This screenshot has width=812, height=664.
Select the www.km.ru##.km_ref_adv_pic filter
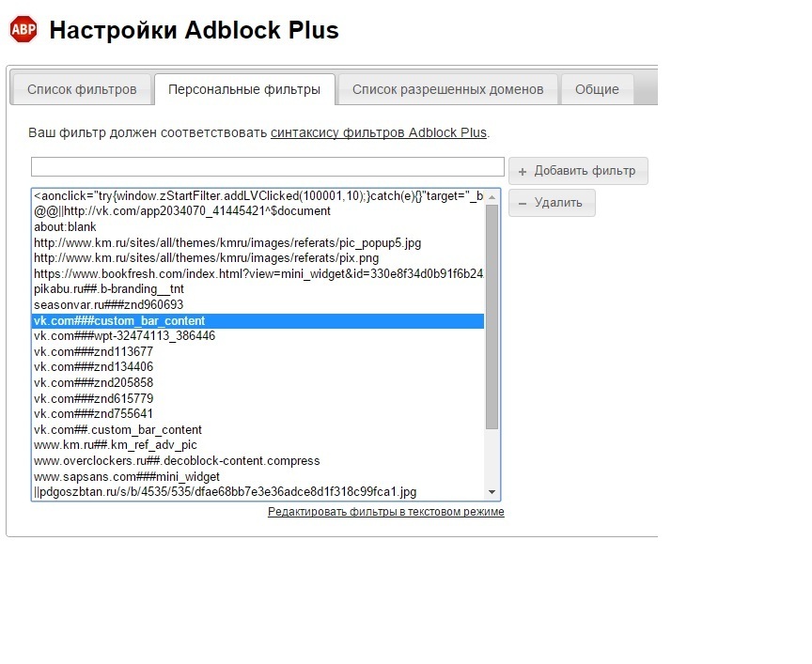coord(115,445)
